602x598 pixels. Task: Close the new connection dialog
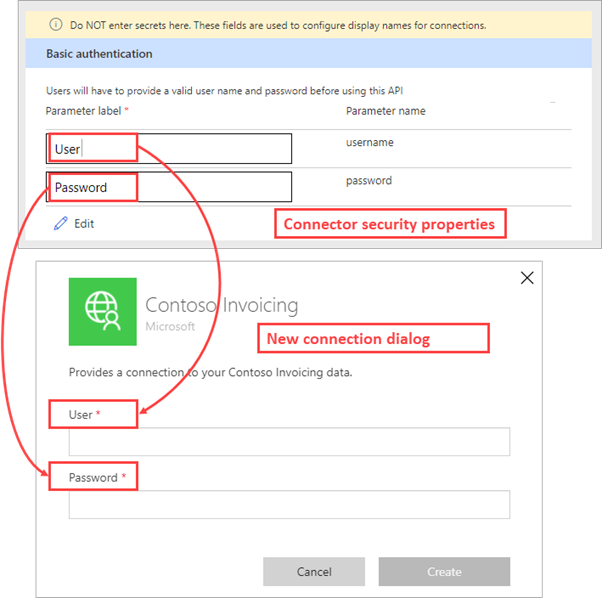pos(527,278)
